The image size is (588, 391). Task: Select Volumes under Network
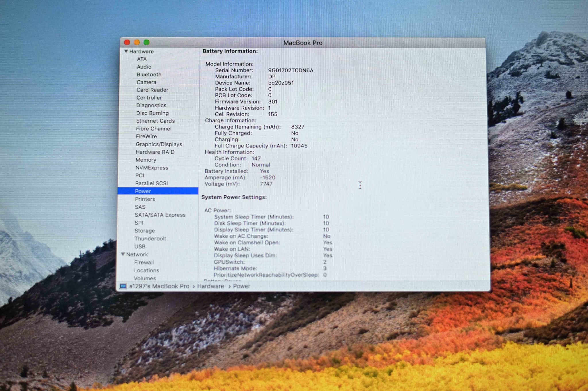pos(145,278)
